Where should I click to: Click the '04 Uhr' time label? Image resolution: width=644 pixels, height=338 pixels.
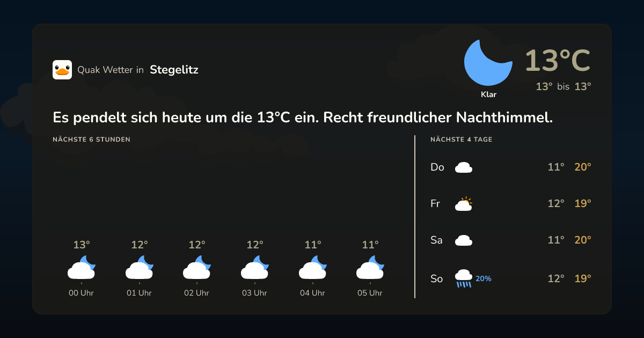313,293
